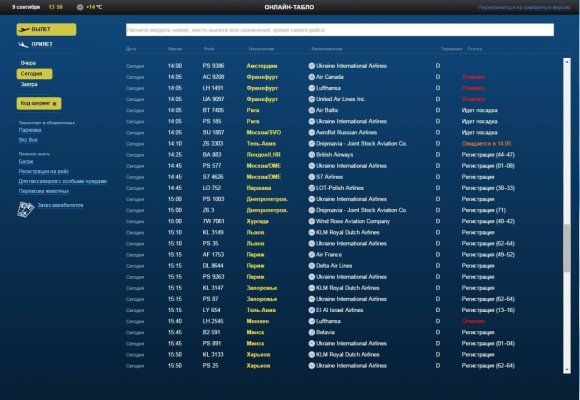Open the Парковка link
Screen dimensions: 580x400
pyautogui.click(x=30, y=130)
